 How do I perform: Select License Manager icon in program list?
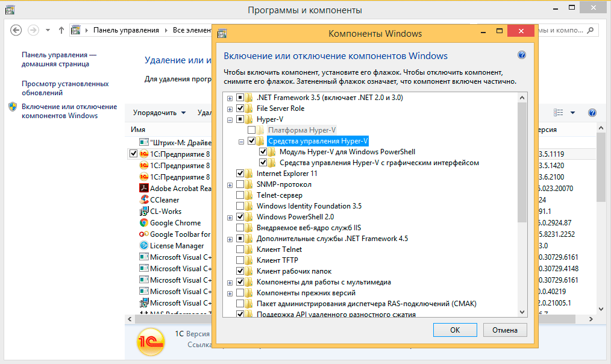[x=144, y=245]
